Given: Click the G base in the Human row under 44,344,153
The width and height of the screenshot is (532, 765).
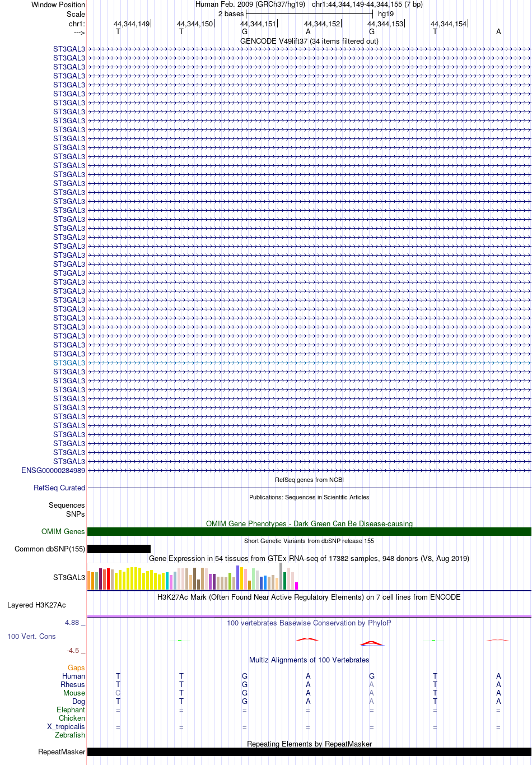Looking at the screenshot, I should pos(371,676).
